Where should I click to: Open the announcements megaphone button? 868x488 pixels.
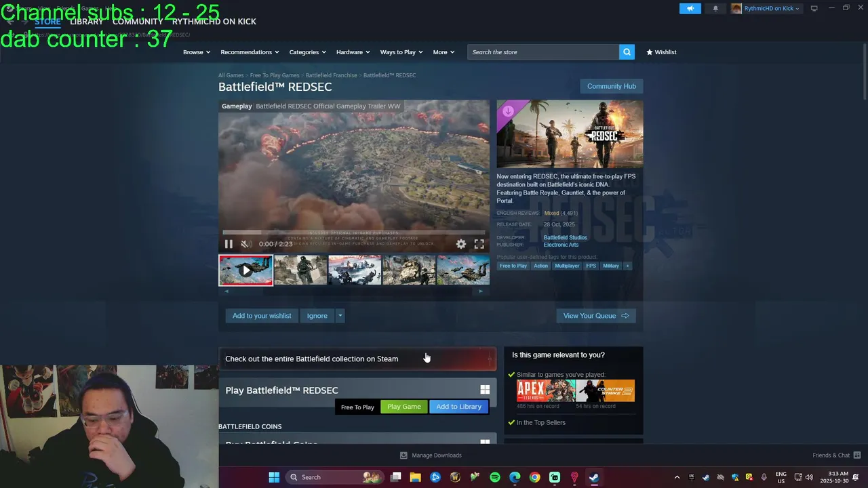(x=690, y=8)
